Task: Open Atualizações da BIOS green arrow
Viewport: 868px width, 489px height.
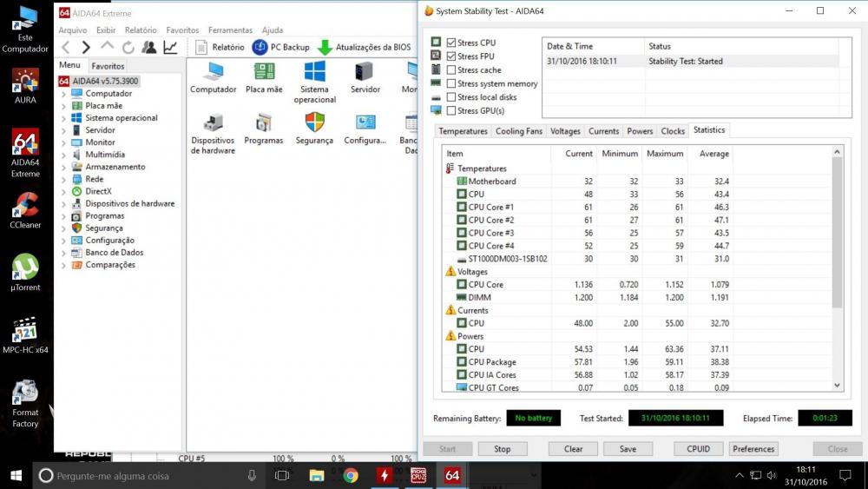Action: [325, 48]
